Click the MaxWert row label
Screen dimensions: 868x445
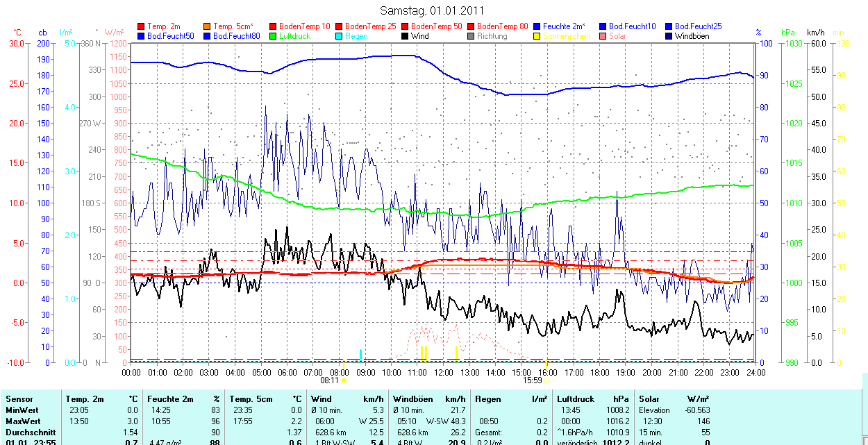tap(23, 421)
